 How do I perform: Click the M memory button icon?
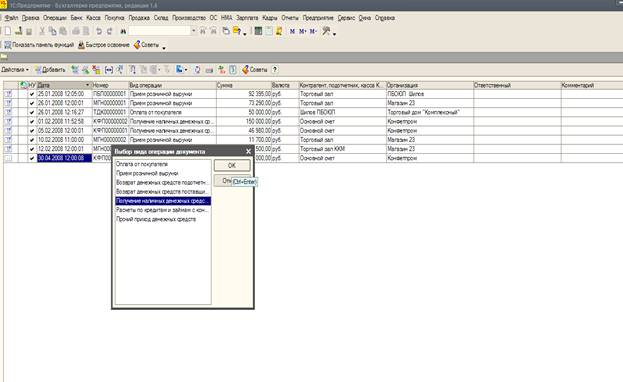pyautogui.click(x=292, y=31)
